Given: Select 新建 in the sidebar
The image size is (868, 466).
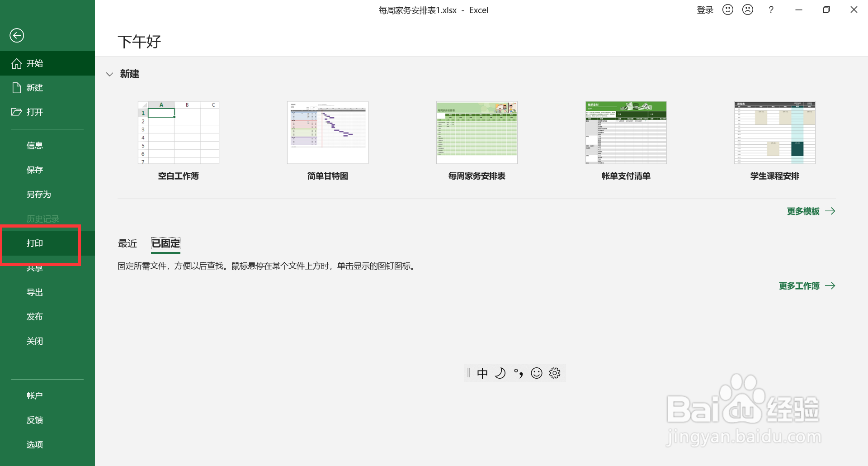Looking at the screenshot, I should [47, 88].
